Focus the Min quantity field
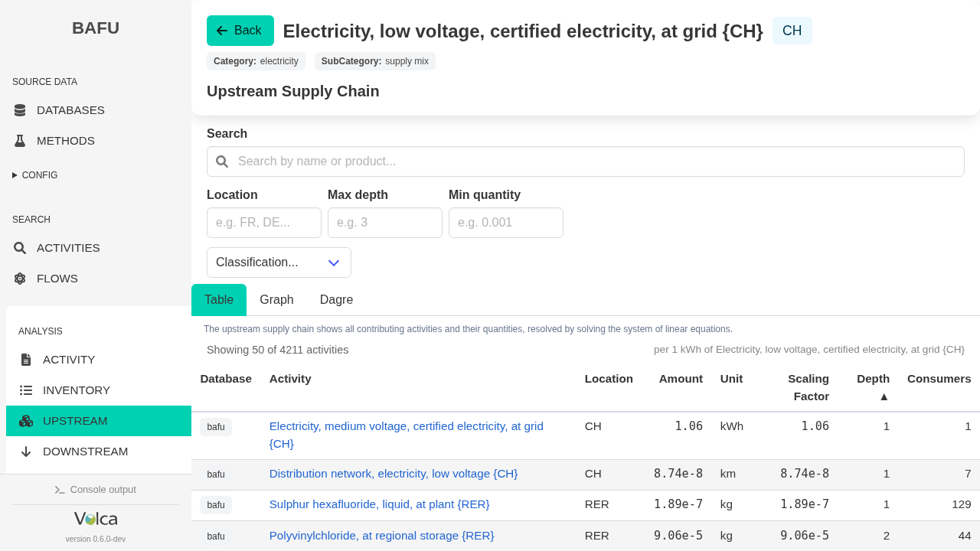 506,223
